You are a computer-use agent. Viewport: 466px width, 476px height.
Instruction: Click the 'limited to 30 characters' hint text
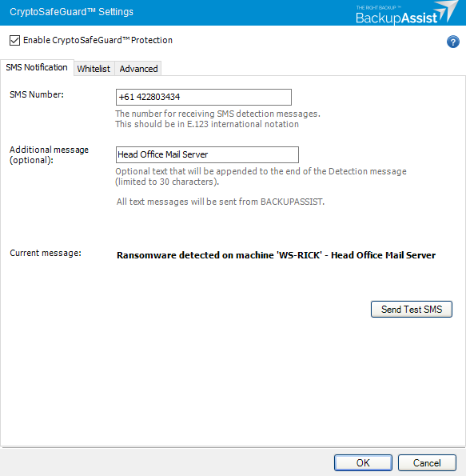point(167,182)
